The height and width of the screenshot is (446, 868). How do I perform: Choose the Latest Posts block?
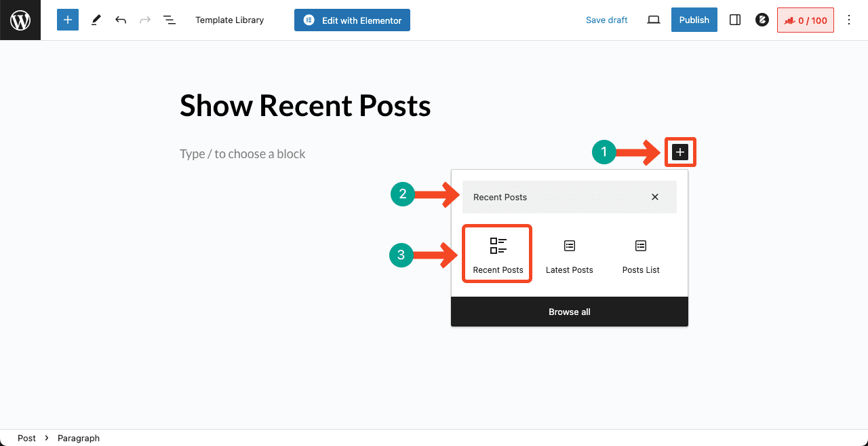point(570,255)
